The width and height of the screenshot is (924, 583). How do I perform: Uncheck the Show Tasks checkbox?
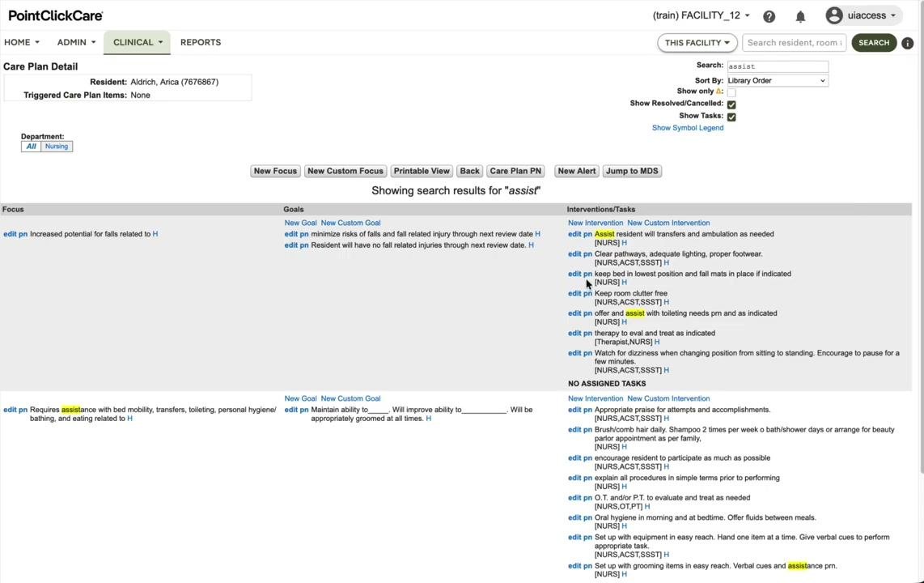[731, 117]
